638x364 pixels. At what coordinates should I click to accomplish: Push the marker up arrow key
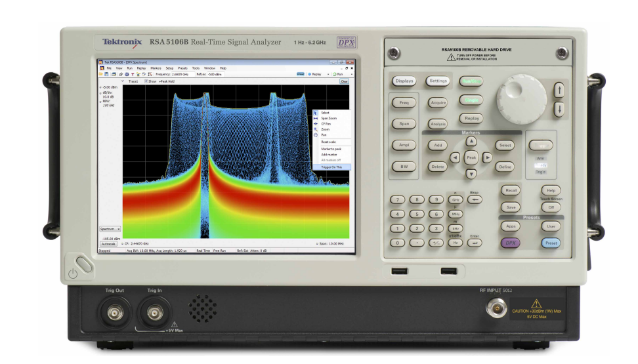click(x=471, y=141)
